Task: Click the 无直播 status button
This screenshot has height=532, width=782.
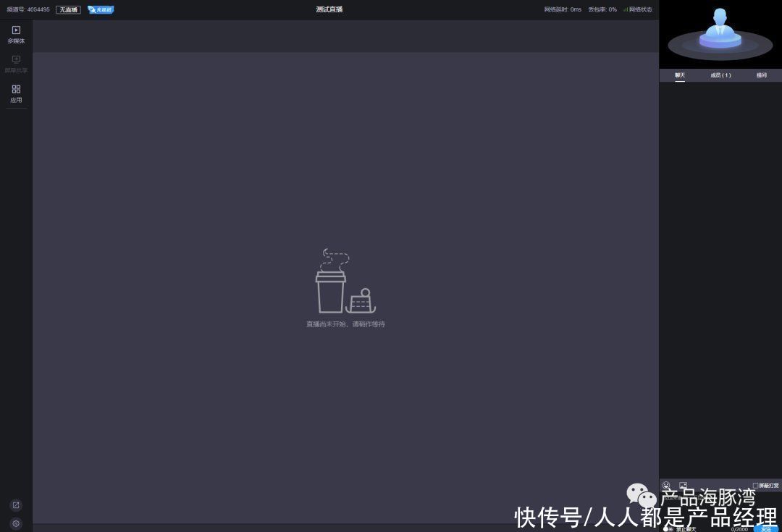Action: (68, 9)
